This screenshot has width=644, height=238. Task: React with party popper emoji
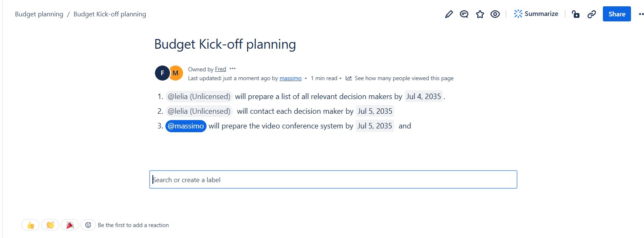(x=70, y=225)
